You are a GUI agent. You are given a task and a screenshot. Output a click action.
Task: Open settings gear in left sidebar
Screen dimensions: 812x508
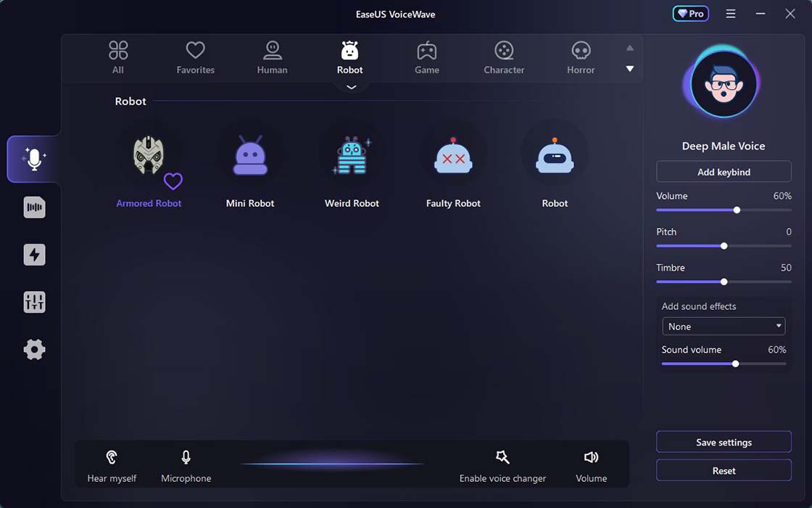[x=34, y=350]
